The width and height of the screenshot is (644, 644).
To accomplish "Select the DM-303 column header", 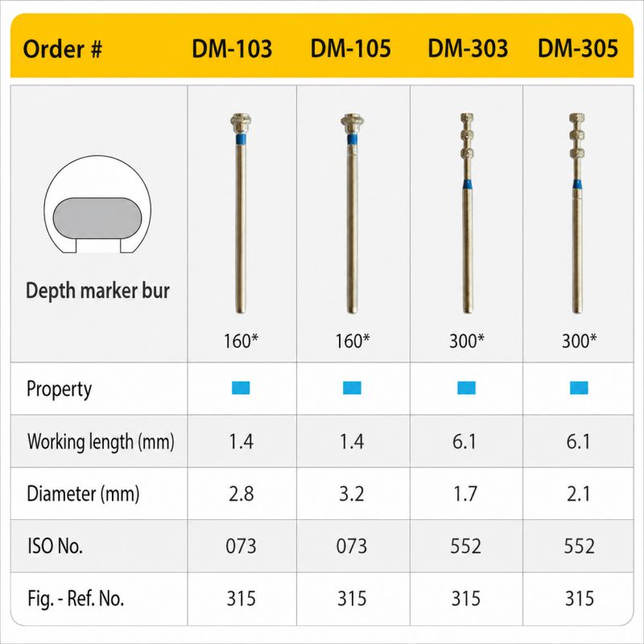I will point(468,48).
